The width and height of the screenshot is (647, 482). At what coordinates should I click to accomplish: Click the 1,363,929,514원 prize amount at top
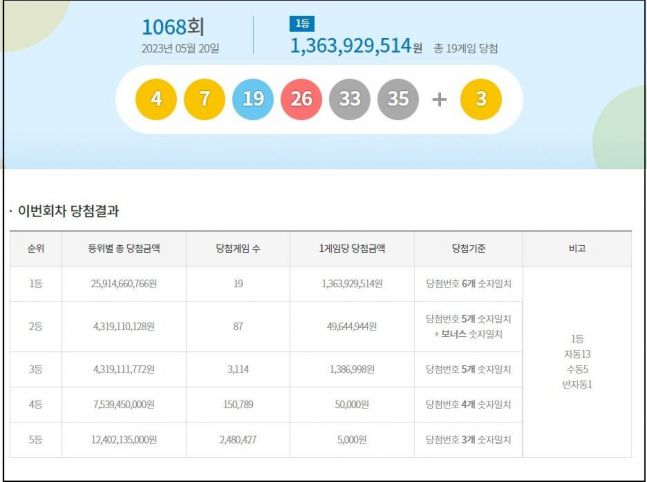pyautogui.click(x=355, y=46)
